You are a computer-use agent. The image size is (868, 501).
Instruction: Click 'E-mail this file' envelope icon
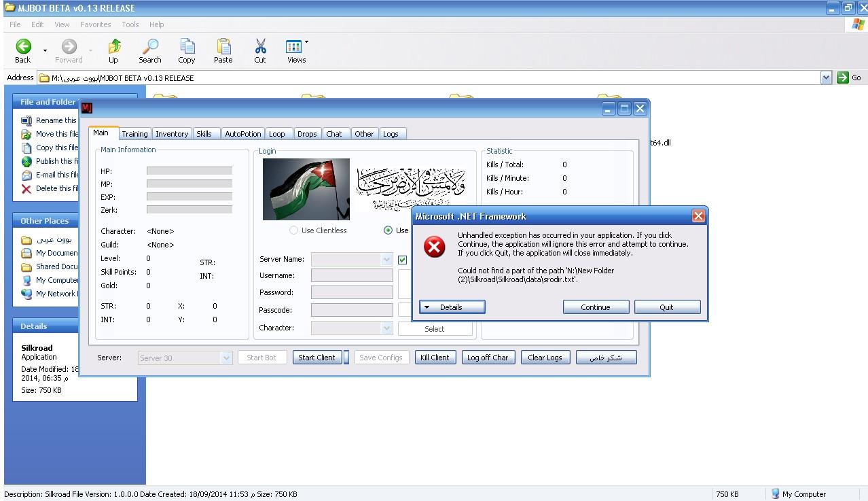click(26, 175)
